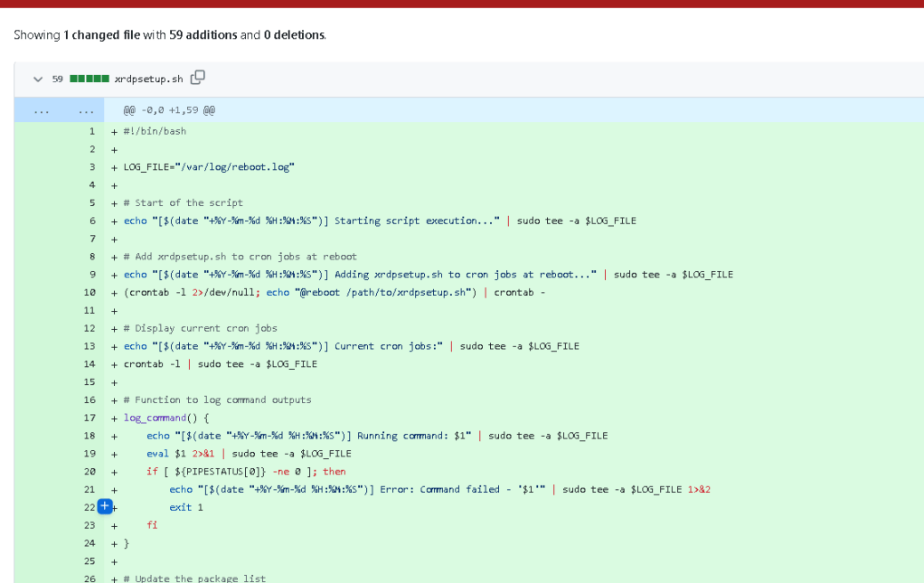924x583 pixels.
Task: Click line number 24 with the closing brace
Action: click(x=90, y=543)
